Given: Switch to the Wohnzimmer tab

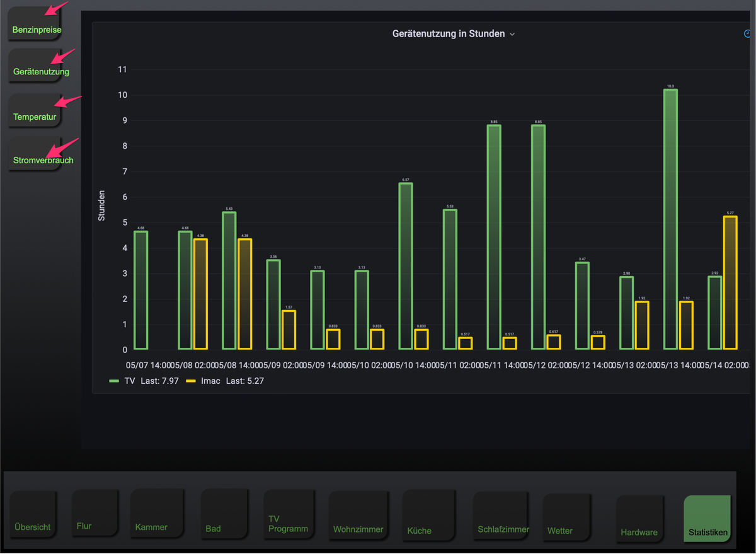Looking at the screenshot, I should tap(358, 515).
